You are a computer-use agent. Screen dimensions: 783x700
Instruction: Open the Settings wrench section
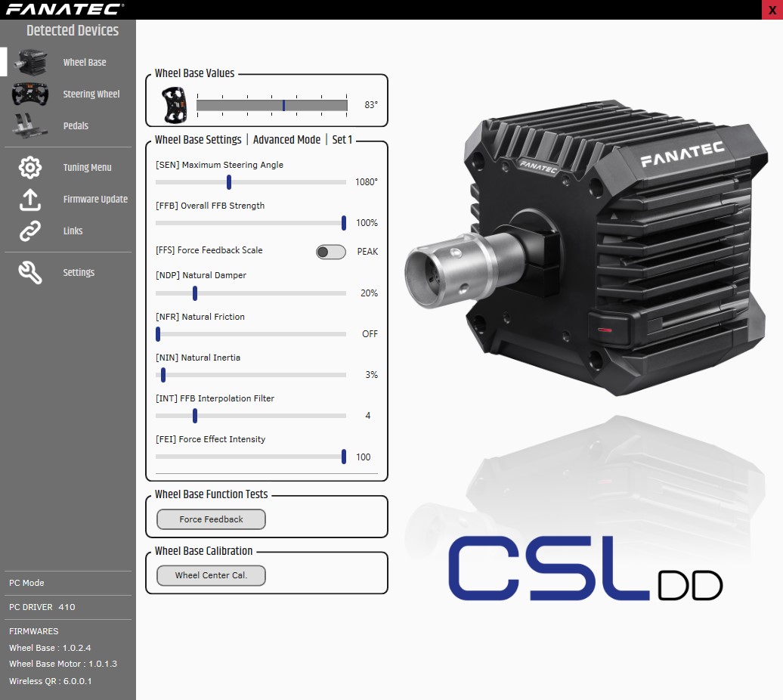(79, 272)
